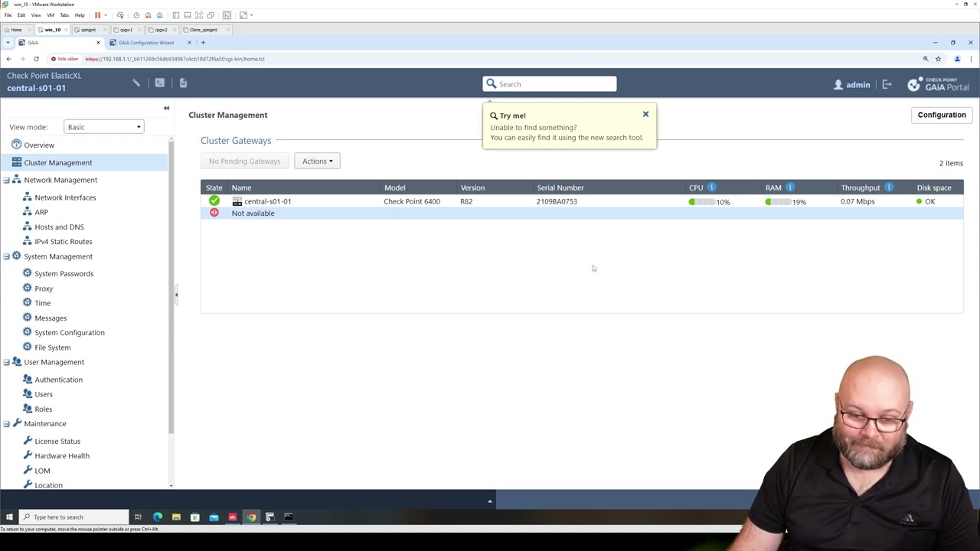Open Chrome from the Windows taskbar
This screenshot has width=980, height=551.
pos(251,517)
